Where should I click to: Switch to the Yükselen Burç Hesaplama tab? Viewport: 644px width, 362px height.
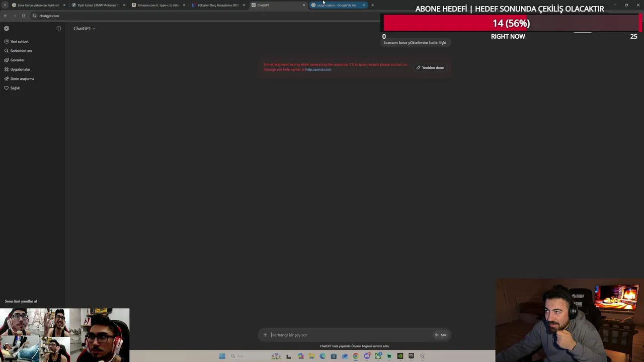[218, 5]
